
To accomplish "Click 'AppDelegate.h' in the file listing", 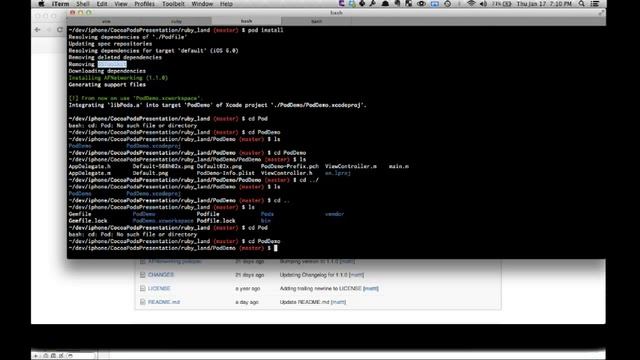I will 89,166.
